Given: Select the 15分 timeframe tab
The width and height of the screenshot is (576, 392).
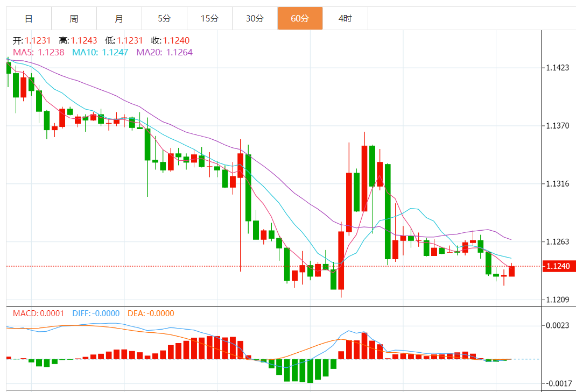Looking at the screenshot, I should (x=209, y=18).
